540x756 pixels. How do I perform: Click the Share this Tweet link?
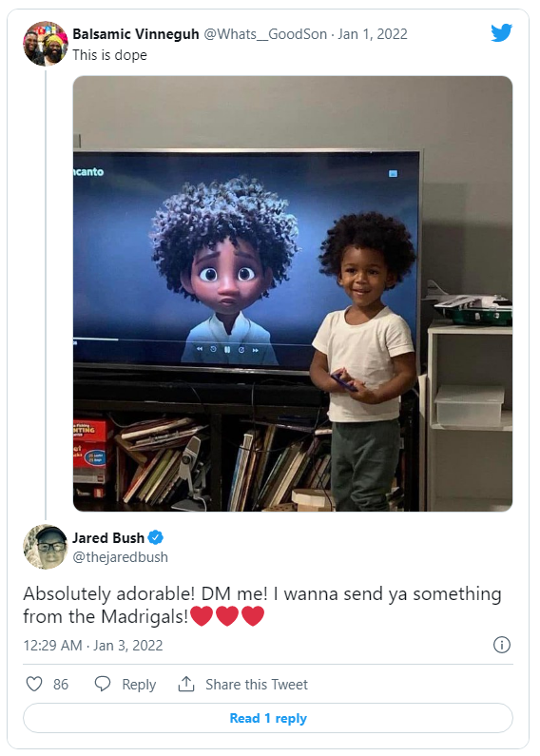coord(257,684)
